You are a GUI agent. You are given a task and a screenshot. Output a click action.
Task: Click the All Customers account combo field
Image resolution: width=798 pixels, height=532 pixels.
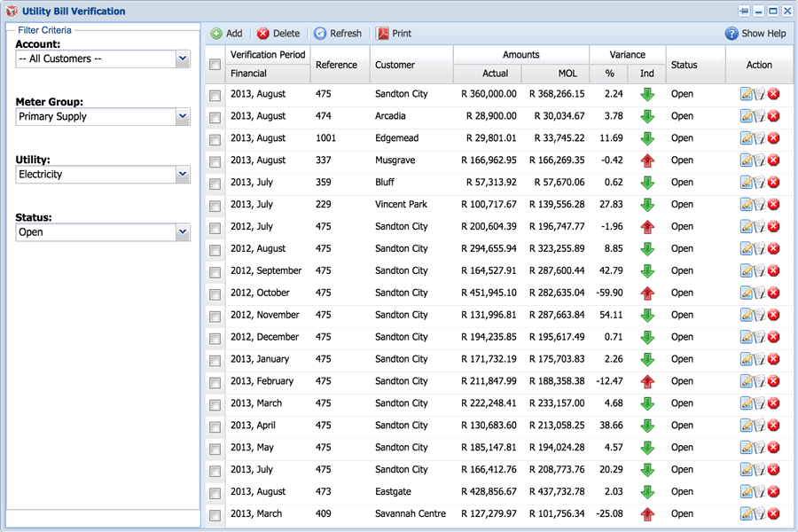(x=96, y=59)
